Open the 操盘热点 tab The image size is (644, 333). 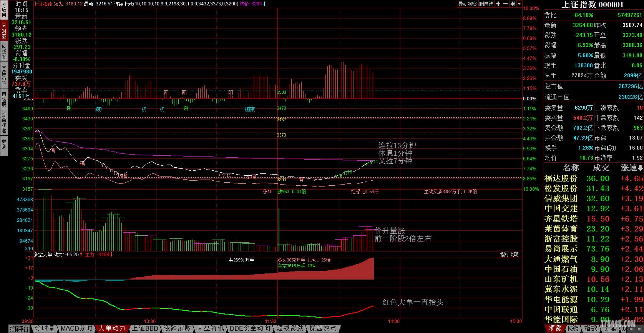(x=323, y=329)
